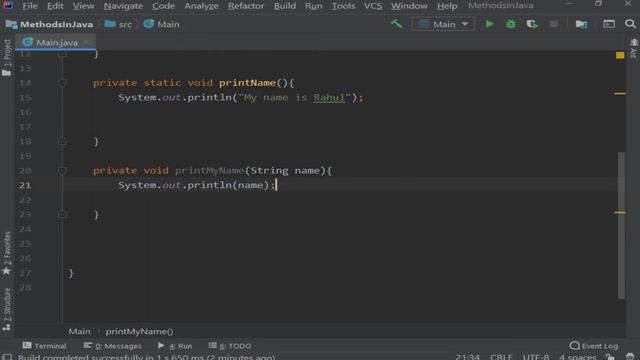Open the TODO tool window
Viewport: 640px width, 360px height.
click(x=230, y=346)
